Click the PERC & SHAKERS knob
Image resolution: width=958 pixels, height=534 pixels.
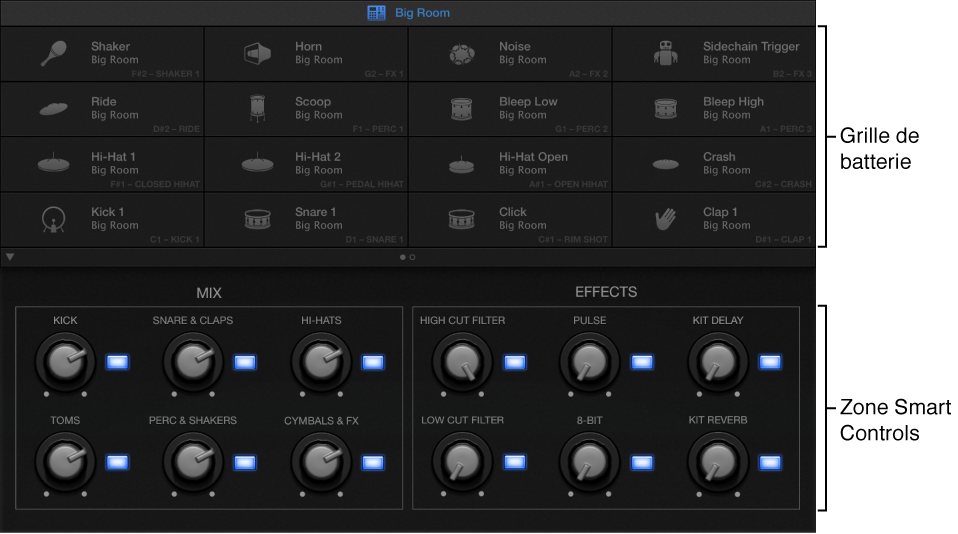pos(193,462)
